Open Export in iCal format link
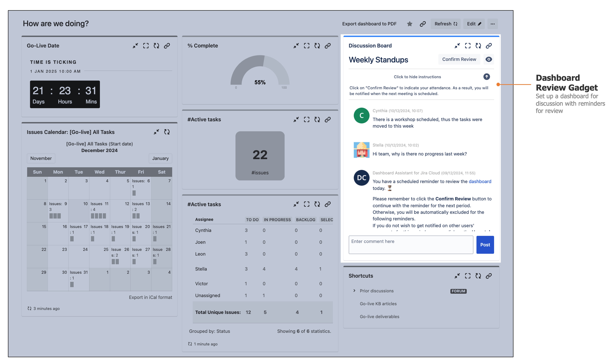The width and height of the screenshot is (614, 364). pyautogui.click(x=150, y=297)
